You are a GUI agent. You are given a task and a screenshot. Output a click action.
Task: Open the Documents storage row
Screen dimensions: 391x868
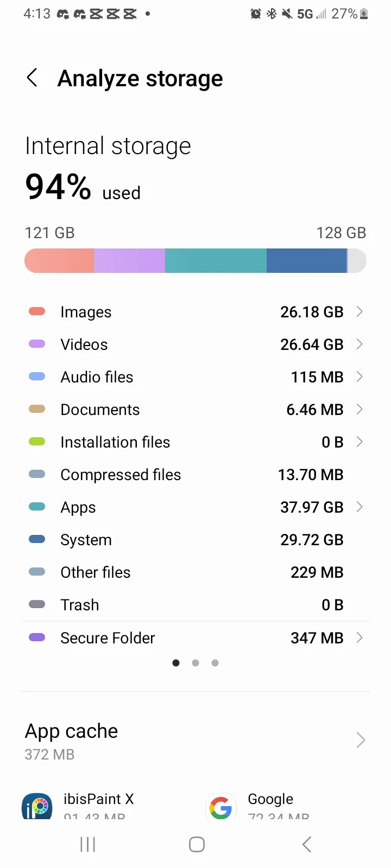click(195, 410)
